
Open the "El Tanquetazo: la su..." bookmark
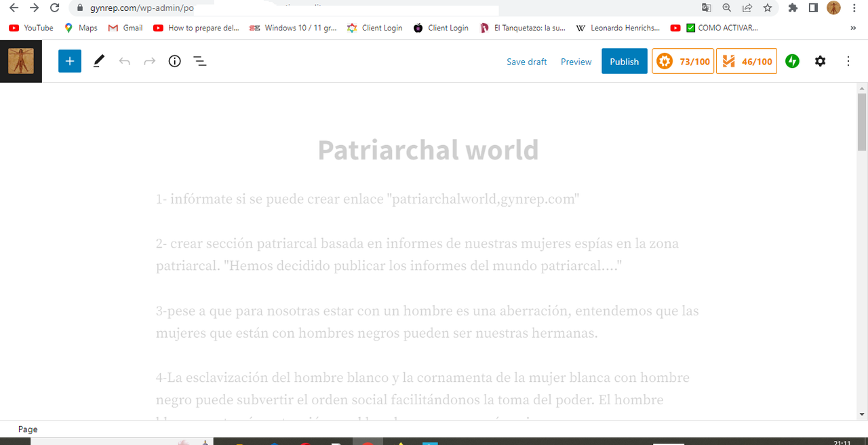coord(522,28)
